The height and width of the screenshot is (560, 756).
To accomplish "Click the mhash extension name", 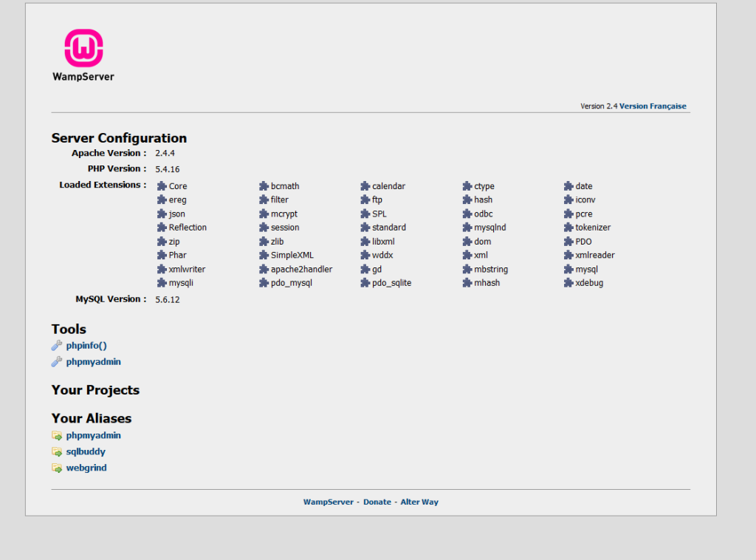I will 487,283.
